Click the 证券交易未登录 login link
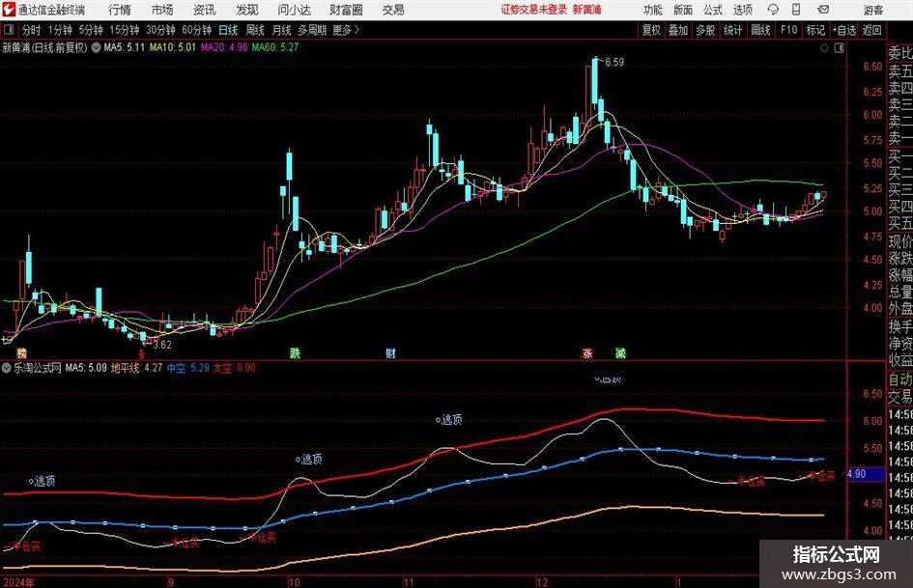Image resolution: width=913 pixels, height=588 pixels. [x=534, y=10]
